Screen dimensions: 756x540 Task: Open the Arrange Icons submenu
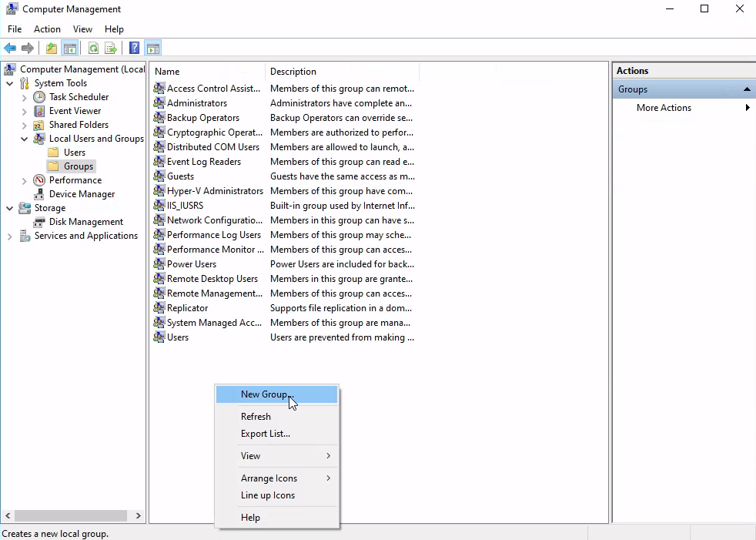[269, 478]
